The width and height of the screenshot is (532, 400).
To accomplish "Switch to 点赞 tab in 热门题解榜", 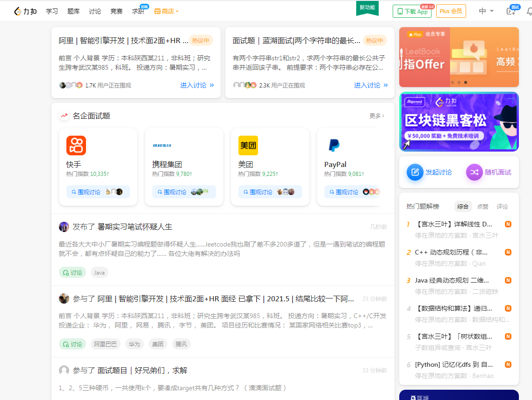I will [x=482, y=206].
